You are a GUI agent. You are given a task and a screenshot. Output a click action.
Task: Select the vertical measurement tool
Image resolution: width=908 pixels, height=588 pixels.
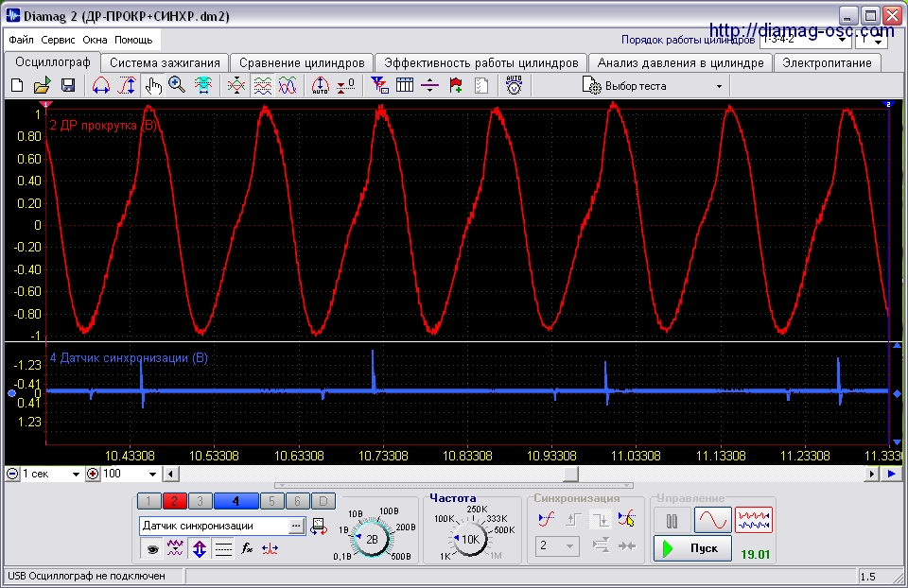pos(127,86)
